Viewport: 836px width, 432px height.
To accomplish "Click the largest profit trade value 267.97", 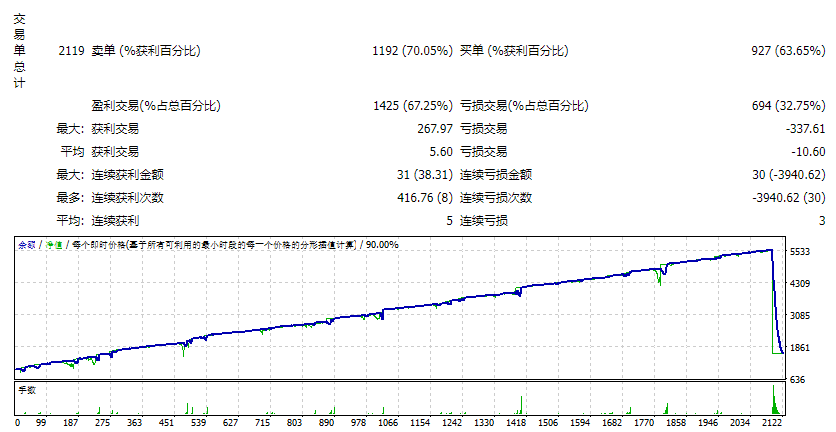I will click(435, 129).
